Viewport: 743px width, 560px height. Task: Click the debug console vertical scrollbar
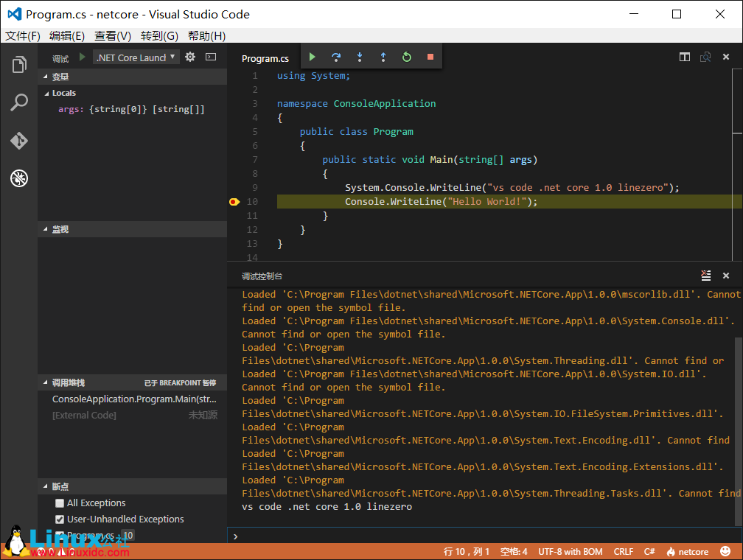(x=739, y=431)
